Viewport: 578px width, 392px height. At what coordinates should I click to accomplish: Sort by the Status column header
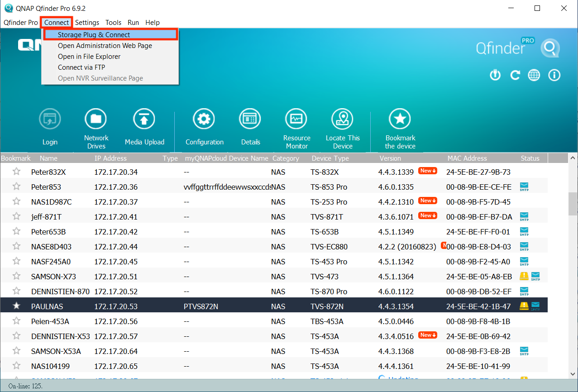[x=530, y=158]
